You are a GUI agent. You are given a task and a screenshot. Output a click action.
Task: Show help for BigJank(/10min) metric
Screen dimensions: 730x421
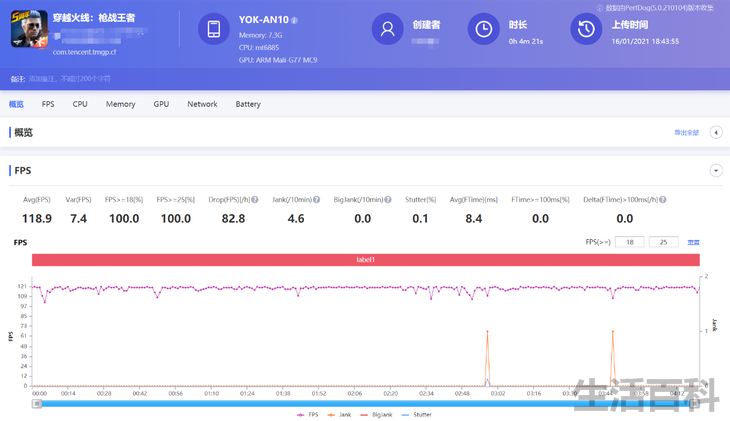point(388,200)
